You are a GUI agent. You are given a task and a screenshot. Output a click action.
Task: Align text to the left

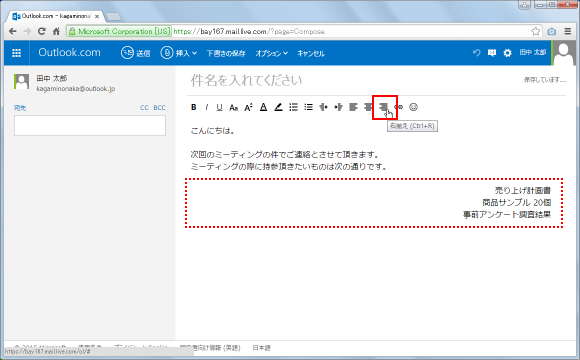tap(353, 107)
